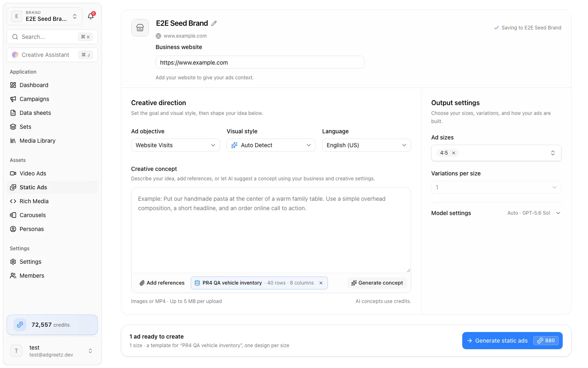Click the Business website input field
The width and height of the screenshot is (588, 368).
click(260, 63)
